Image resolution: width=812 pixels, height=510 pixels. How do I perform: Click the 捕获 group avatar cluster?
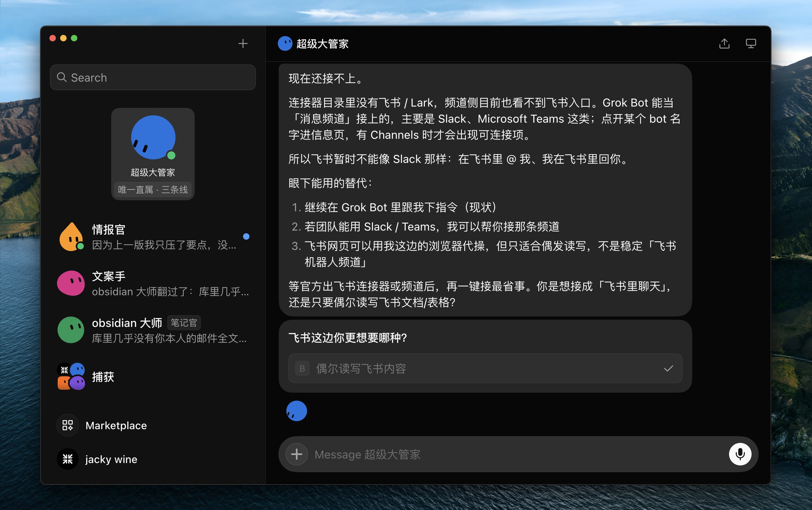click(71, 376)
